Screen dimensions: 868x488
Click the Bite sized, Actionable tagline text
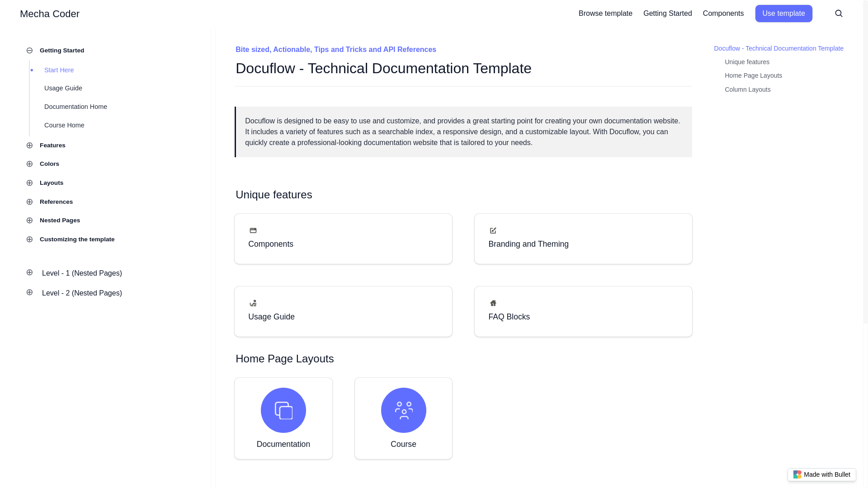pyautogui.click(x=336, y=50)
